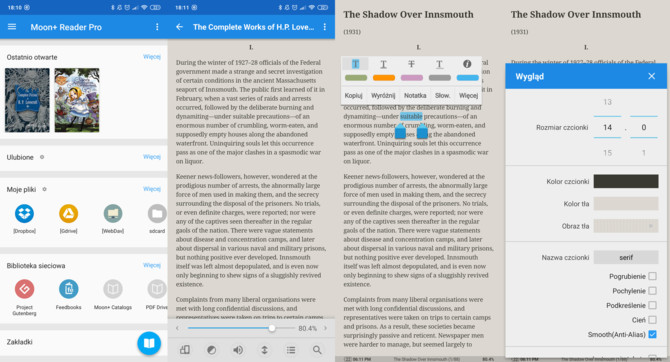Image resolution: width=670 pixels, height=362 pixels.
Task: Click Więcej link beside Biblioteka sieciowa
Action: tap(152, 265)
